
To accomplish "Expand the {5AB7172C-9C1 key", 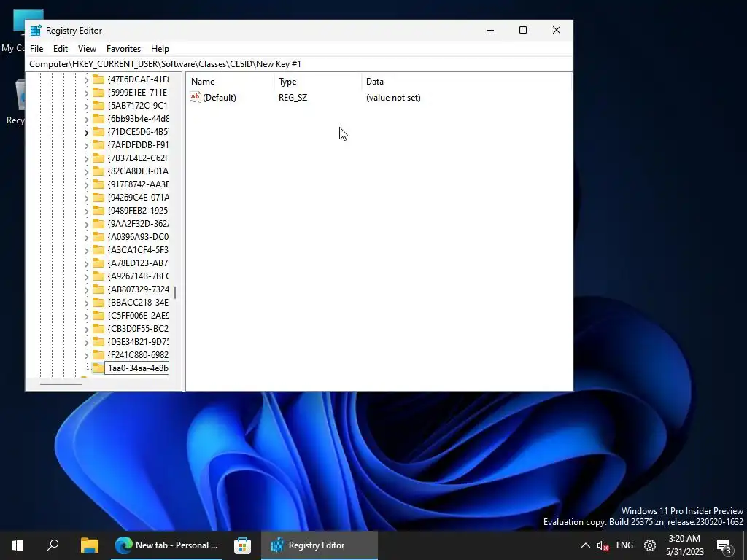I will tap(86, 106).
